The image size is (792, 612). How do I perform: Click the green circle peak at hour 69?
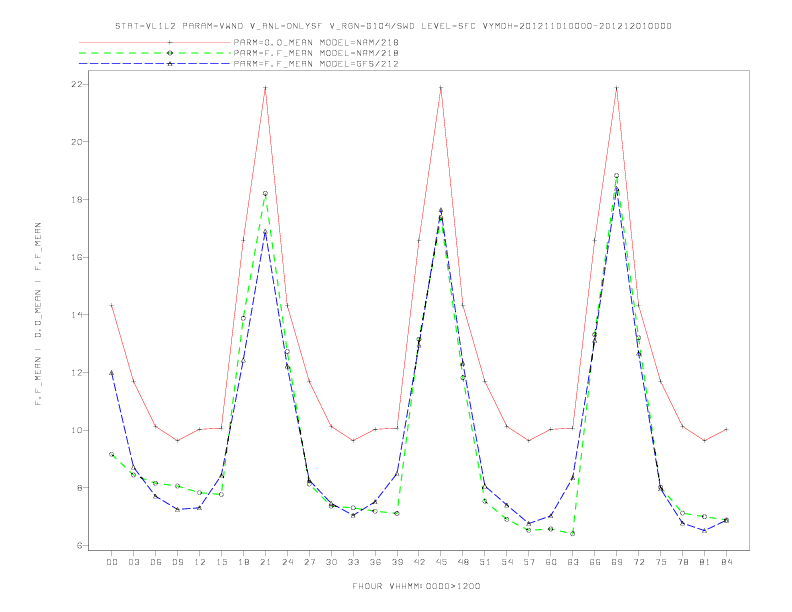click(617, 176)
